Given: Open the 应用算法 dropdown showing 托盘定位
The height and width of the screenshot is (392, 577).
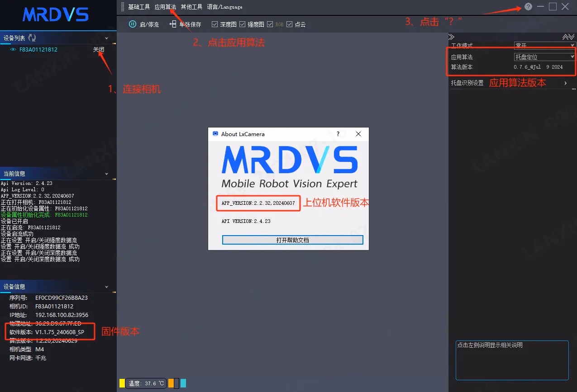Looking at the screenshot, I should pyautogui.click(x=545, y=57).
